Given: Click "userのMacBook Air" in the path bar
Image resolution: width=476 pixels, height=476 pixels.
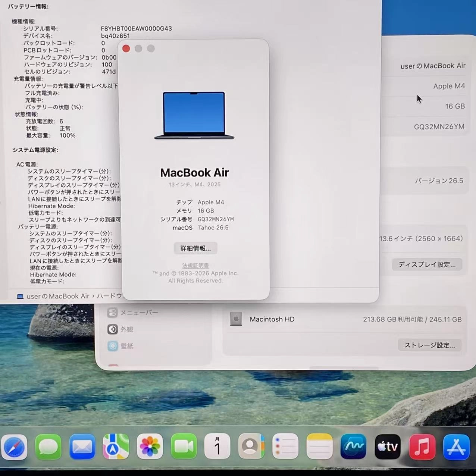Looking at the screenshot, I should tap(58, 296).
